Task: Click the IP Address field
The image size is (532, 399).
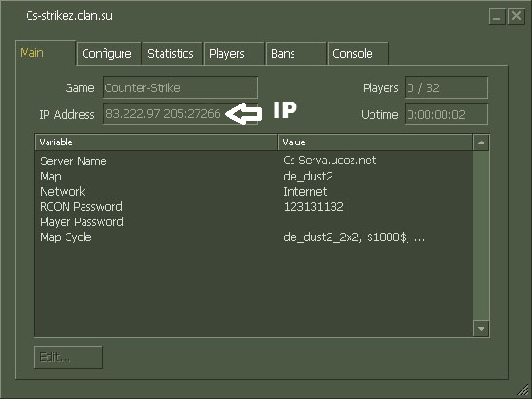Action: 180,114
